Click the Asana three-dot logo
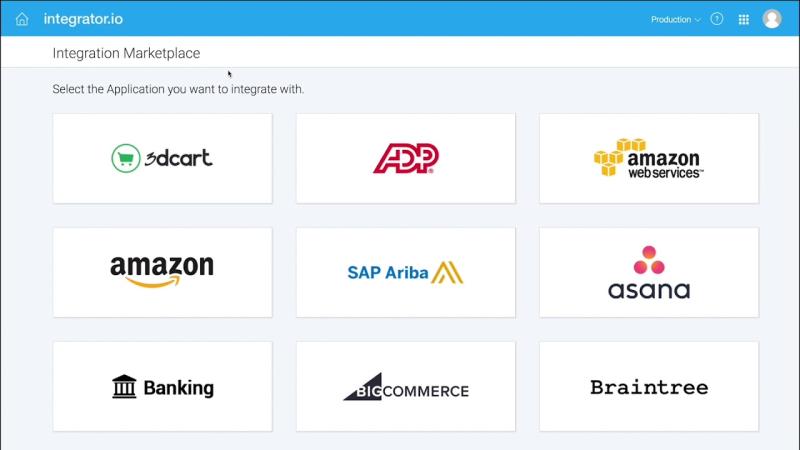 coord(649,260)
